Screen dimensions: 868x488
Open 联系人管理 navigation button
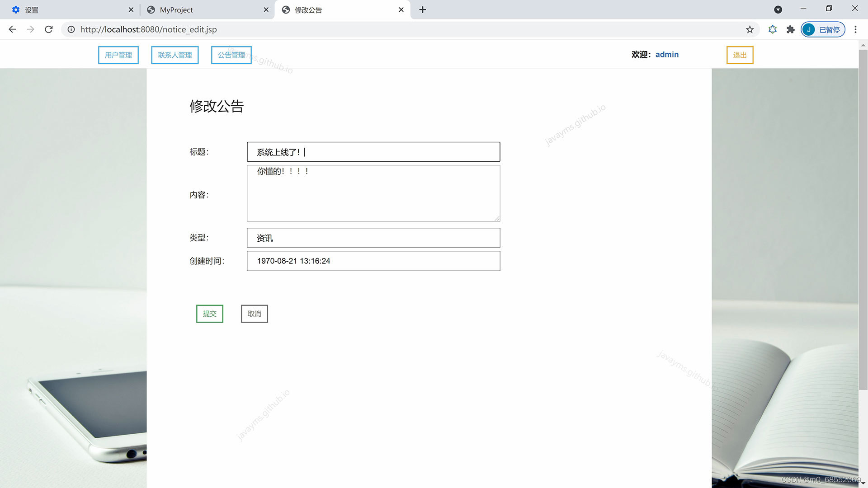175,55
